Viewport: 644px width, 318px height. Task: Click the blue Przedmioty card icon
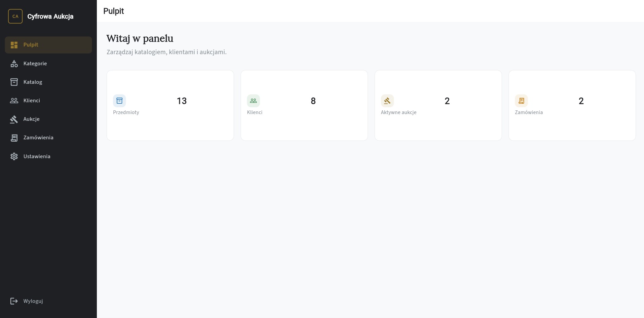(119, 101)
